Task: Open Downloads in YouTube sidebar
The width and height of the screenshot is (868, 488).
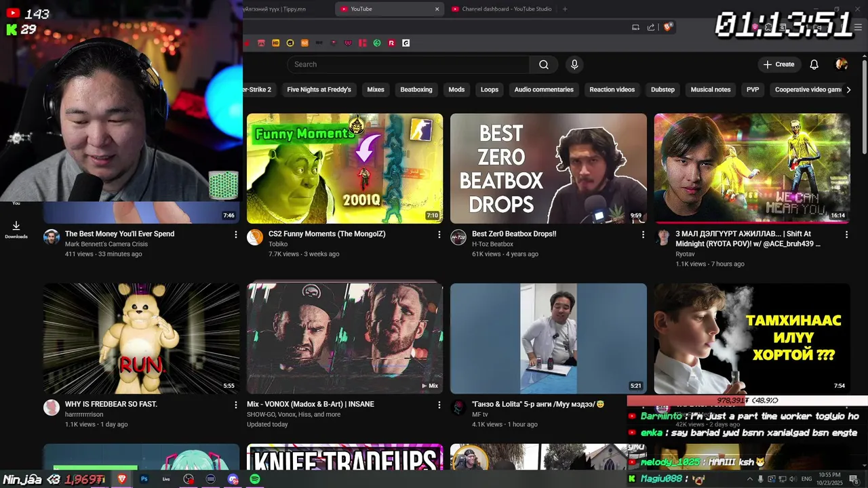Action: [x=16, y=230]
